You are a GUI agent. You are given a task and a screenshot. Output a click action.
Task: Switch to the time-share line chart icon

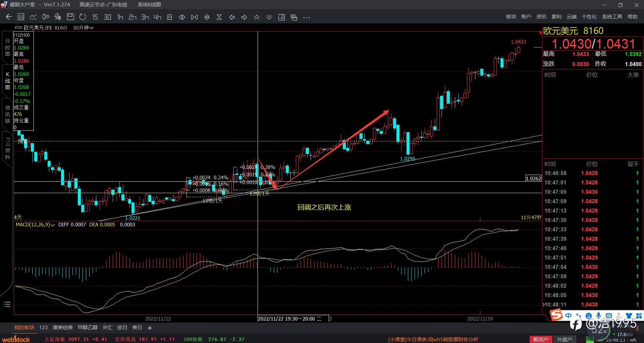(x=33, y=17)
